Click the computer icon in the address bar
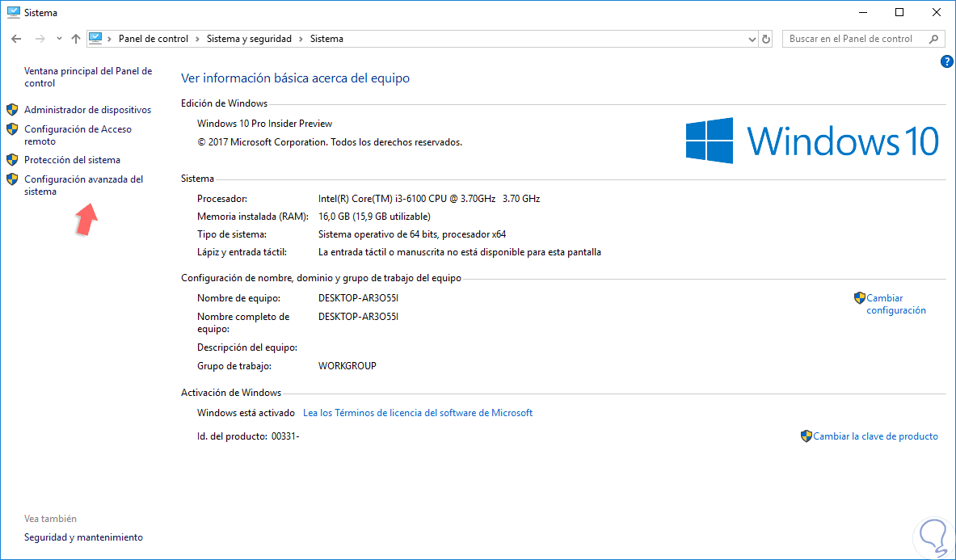The image size is (956, 560). 95,39
